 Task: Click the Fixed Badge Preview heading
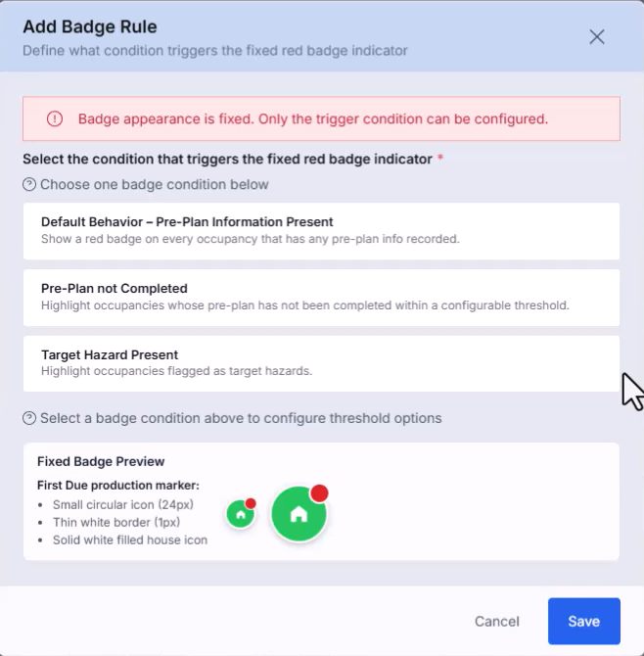101,461
